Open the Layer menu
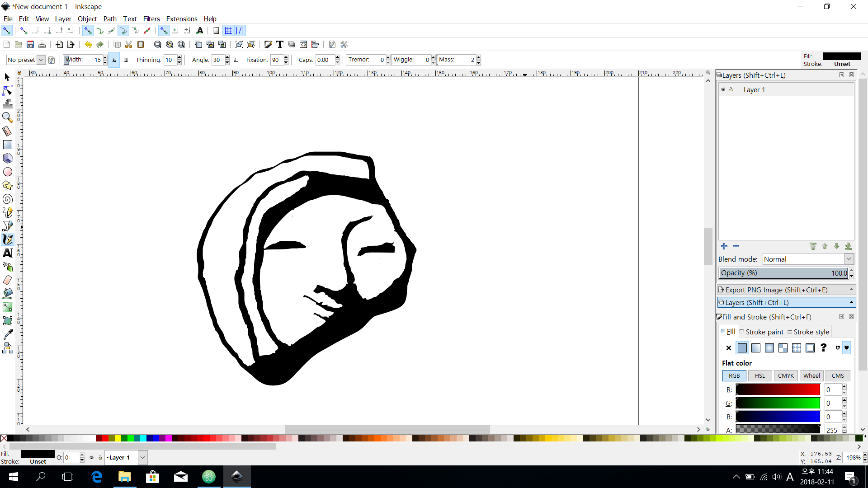The width and height of the screenshot is (868, 488). point(63,19)
